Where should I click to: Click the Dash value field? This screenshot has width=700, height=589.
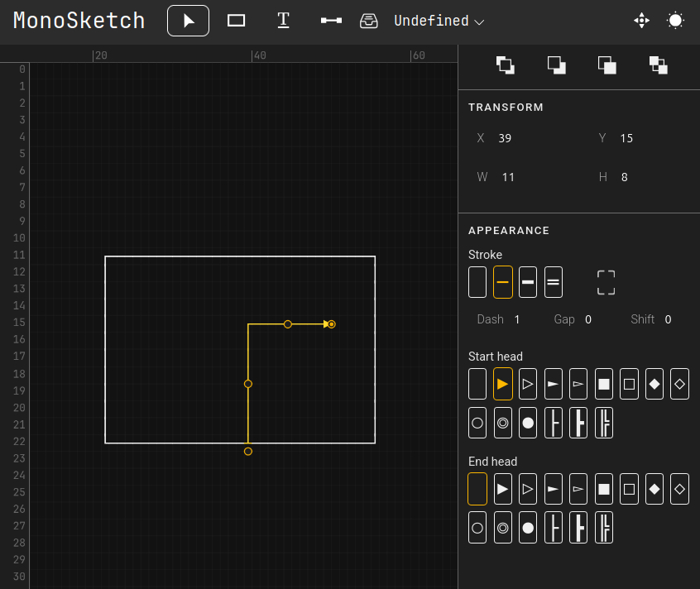(517, 319)
